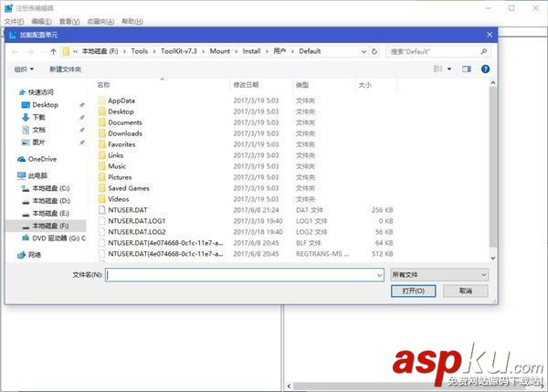Screen dimensions: 548x392
Task: Open the file name combo box dropdown
Action: coord(380,275)
